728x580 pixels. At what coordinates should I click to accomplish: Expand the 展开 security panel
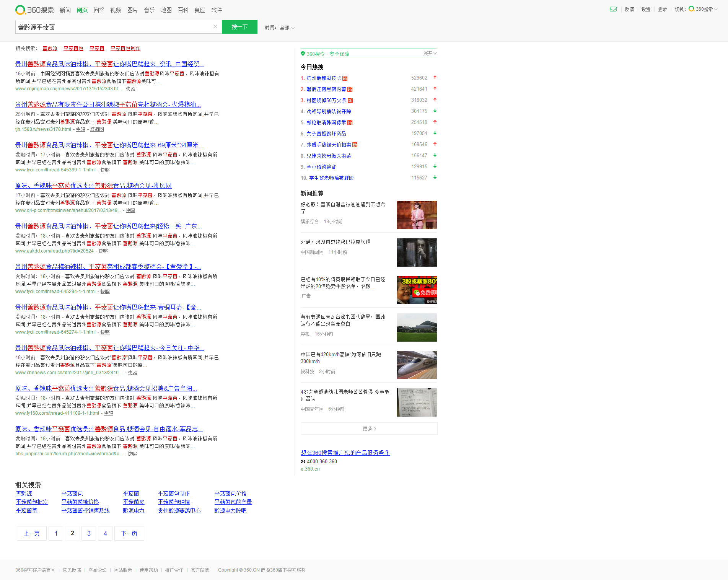(x=430, y=53)
